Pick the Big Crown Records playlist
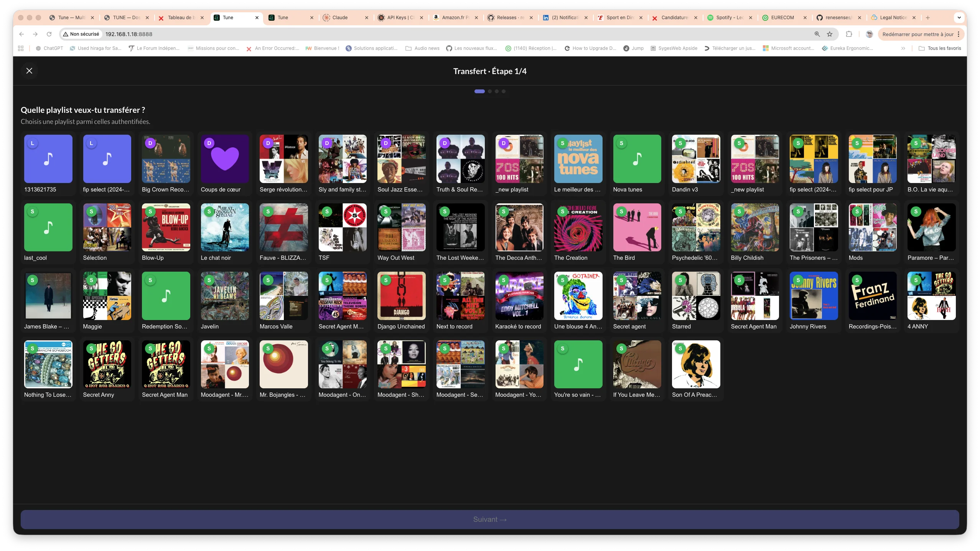980x551 pixels. tap(166, 164)
